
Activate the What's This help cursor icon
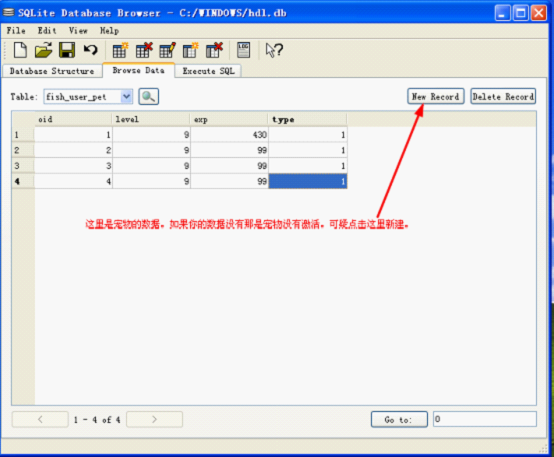[274, 50]
